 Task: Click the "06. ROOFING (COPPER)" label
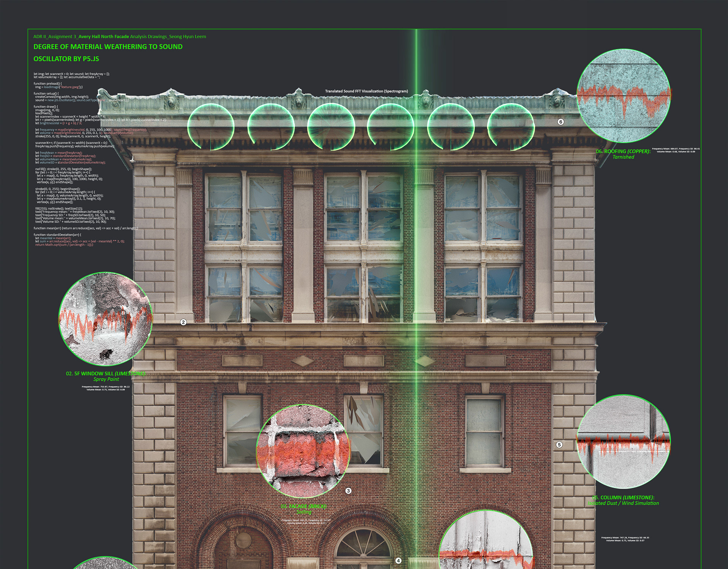(x=623, y=151)
